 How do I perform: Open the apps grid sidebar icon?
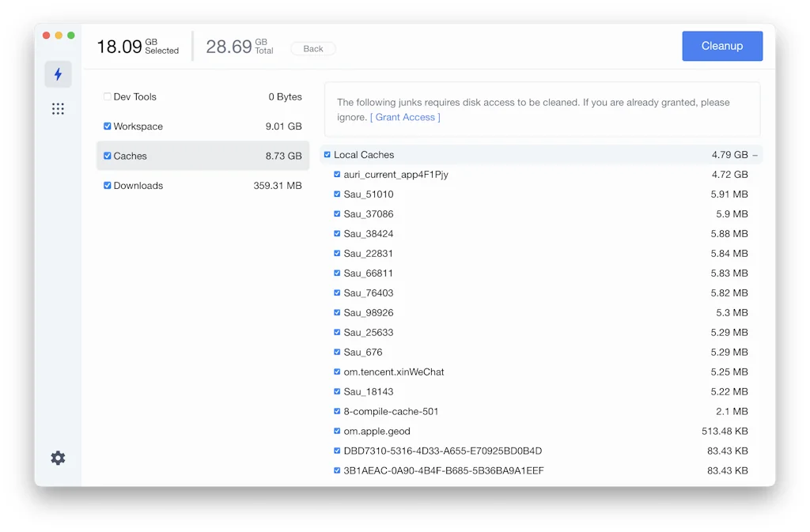coord(58,109)
